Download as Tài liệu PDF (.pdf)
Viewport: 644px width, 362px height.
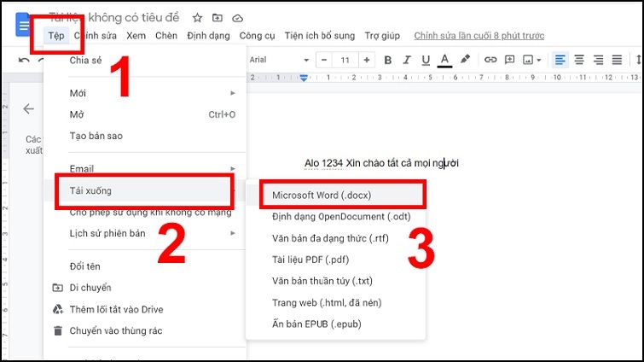point(335,260)
